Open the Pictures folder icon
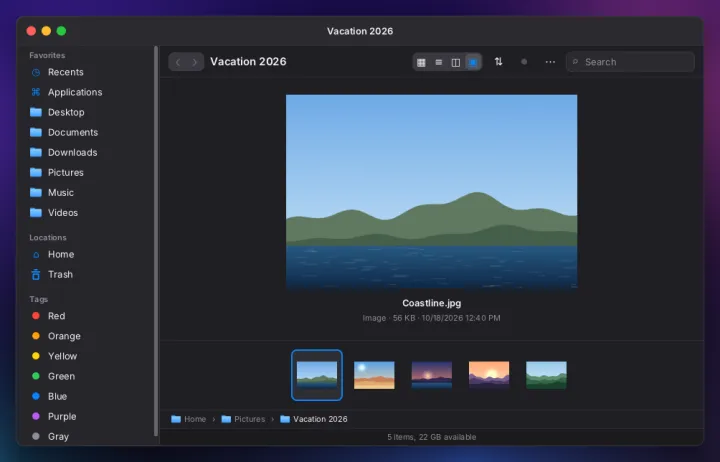This screenshot has width=720, height=462. 36,173
